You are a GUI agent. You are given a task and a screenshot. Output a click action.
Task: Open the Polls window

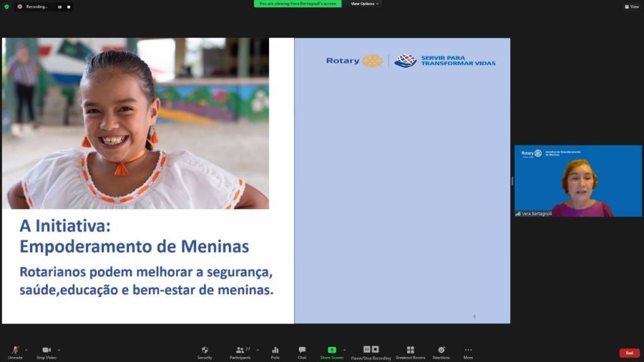click(x=275, y=351)
